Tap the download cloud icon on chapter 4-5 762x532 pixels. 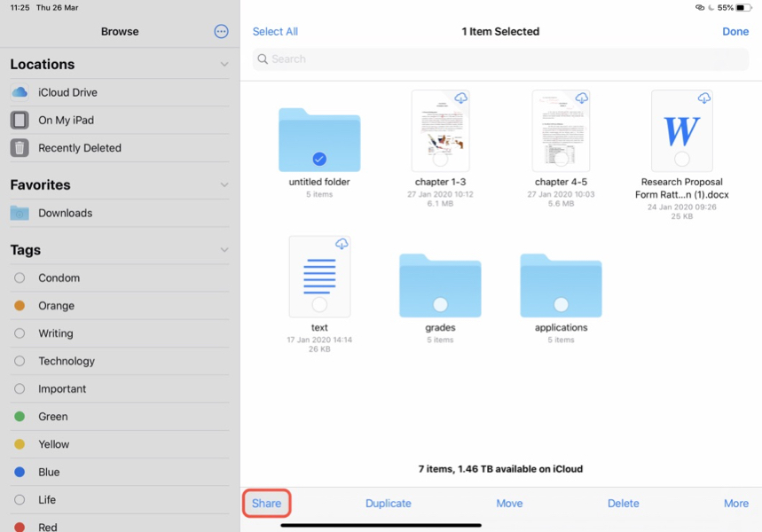coord(581,98)
